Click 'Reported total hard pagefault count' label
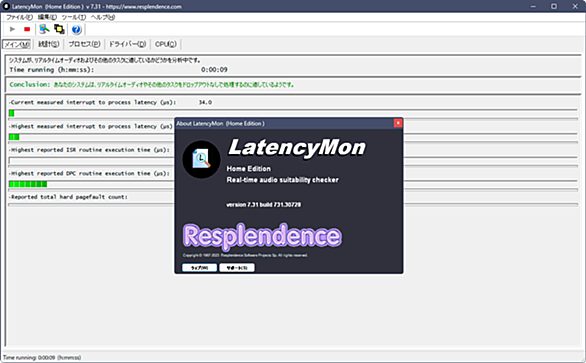The image size is (586, 363). pos(69,197)
